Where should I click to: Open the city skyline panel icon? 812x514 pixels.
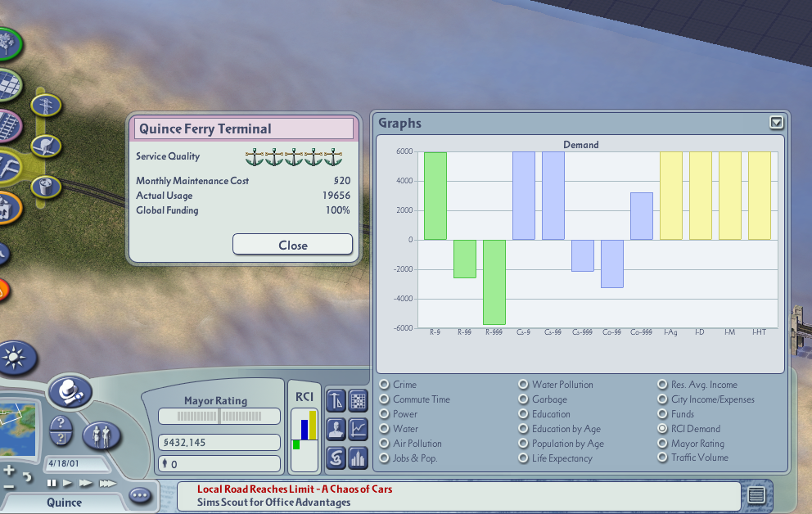point(358,458)
